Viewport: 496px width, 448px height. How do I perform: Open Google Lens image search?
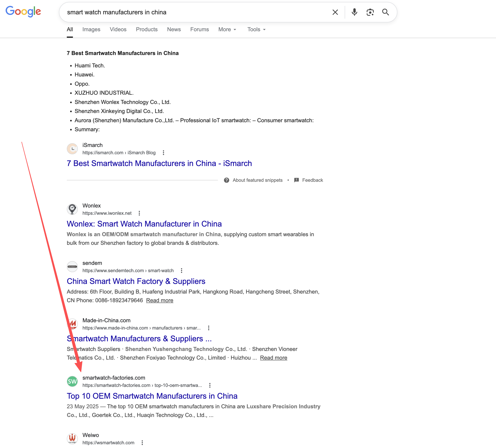point(370,12)
